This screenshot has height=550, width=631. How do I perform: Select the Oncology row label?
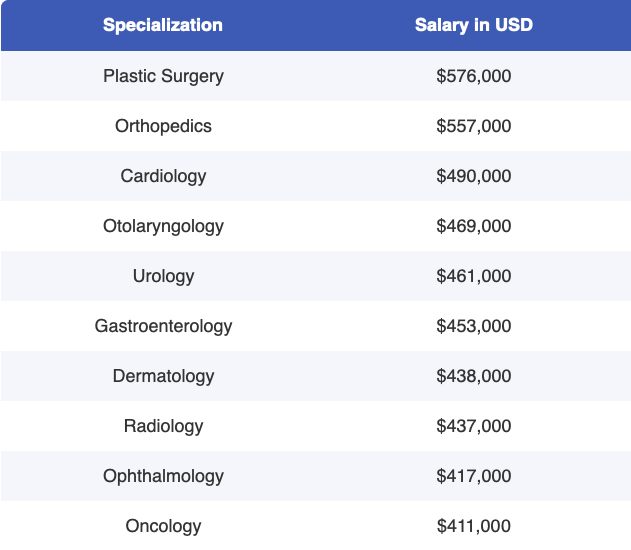click(163, 526)
